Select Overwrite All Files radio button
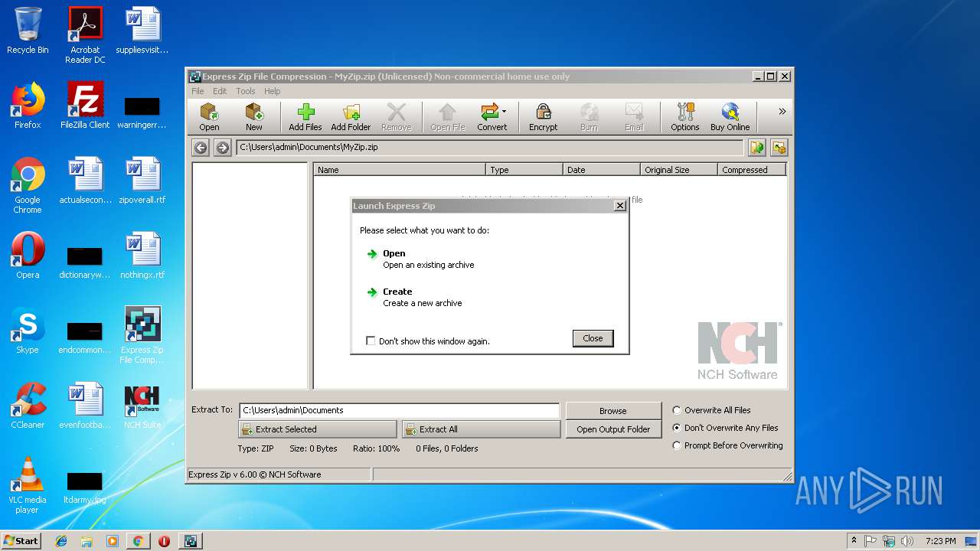 pos(677,410)
